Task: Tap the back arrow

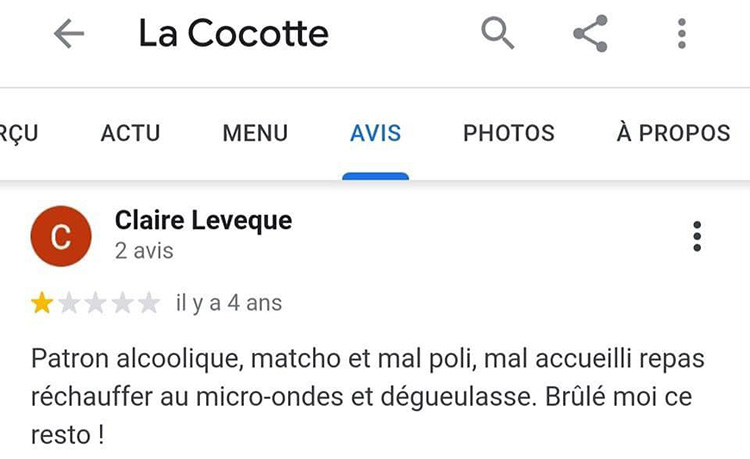Action: click(69, 34)
